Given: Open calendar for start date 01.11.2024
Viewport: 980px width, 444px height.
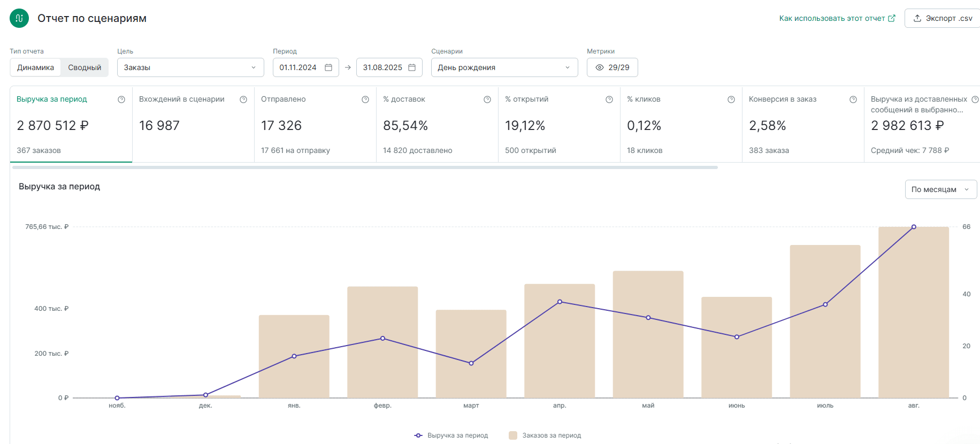Looking at the screenshot, I should [x=328, y=67].
